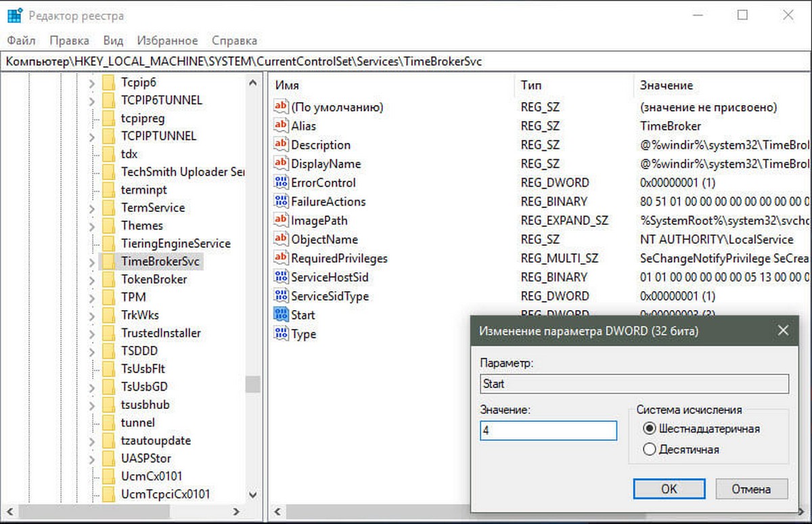Select the TechSmith Uploader Service tree item
Screen dimensions: 812x524
click(183, 172)
